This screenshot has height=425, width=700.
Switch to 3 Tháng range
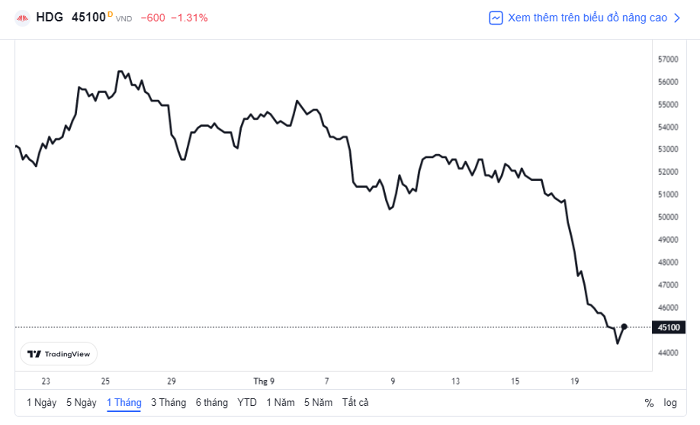coord(168,402)
